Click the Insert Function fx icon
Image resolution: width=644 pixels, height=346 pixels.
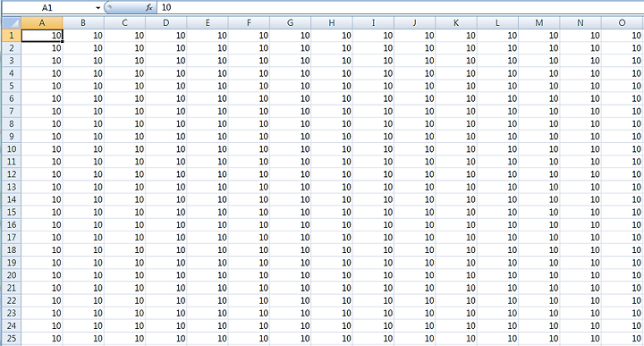pos(149,7)
